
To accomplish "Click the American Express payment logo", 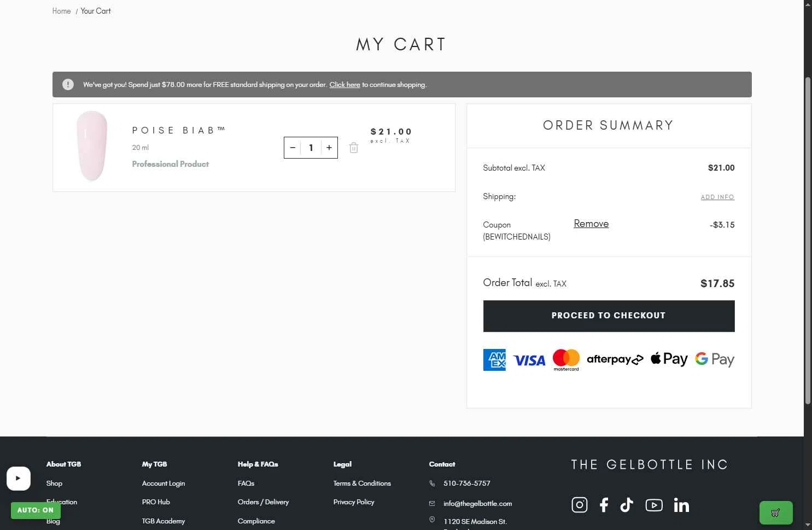I will click(494, 360).
